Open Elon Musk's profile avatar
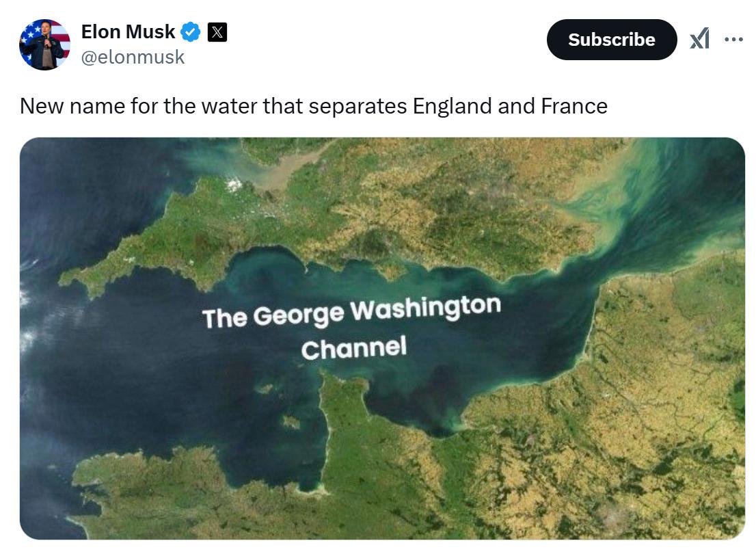Screen dimensions: 756x554 [x=44, y=44]
